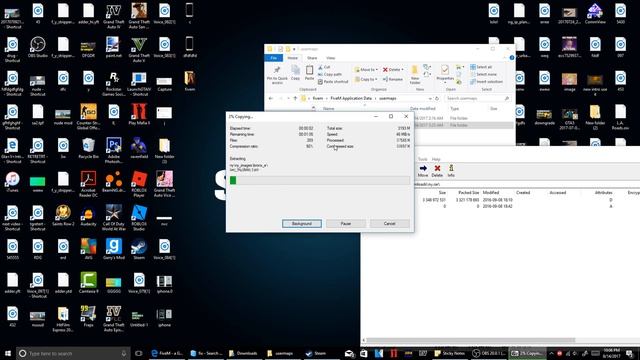The image size is (640, 360).
Task: Click FiveM Application Data breadcrumb
Action: [x=351, y=98]
